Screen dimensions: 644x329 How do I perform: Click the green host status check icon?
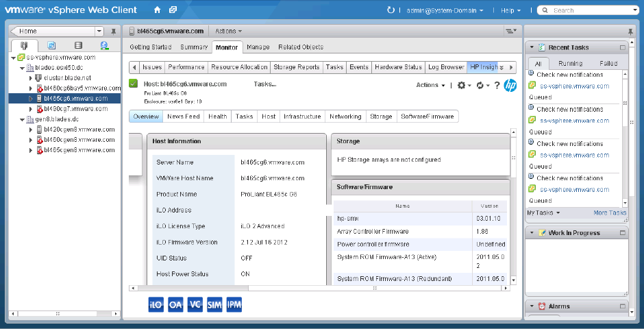[x=133, y=84]
